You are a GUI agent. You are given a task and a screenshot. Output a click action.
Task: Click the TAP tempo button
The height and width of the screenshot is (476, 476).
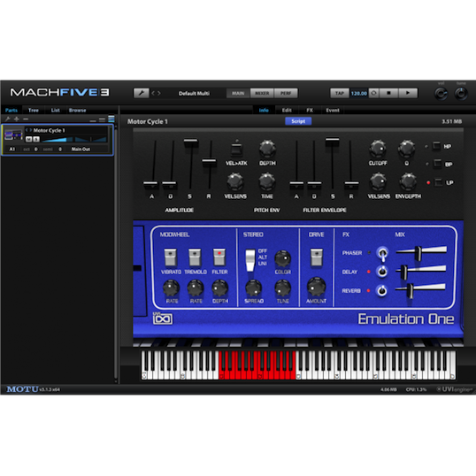tap(340, 93)
